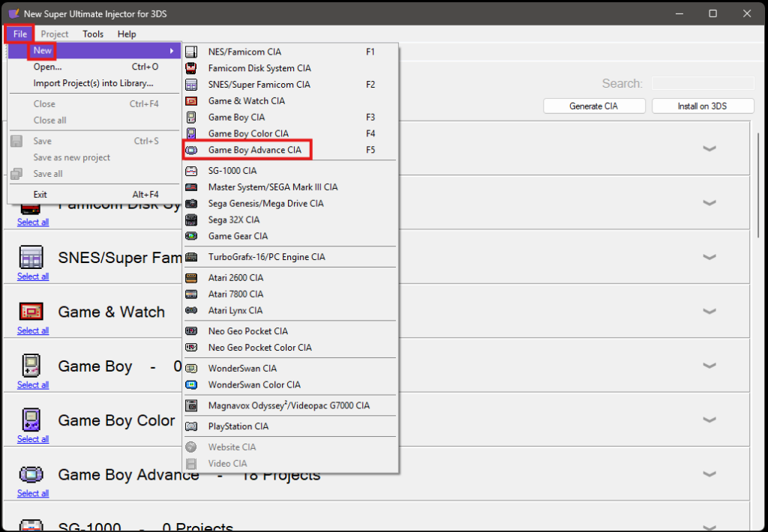Click the Game Boy Advance library category icon
This screenshot has width=768, height=532.
pos(31,474)
